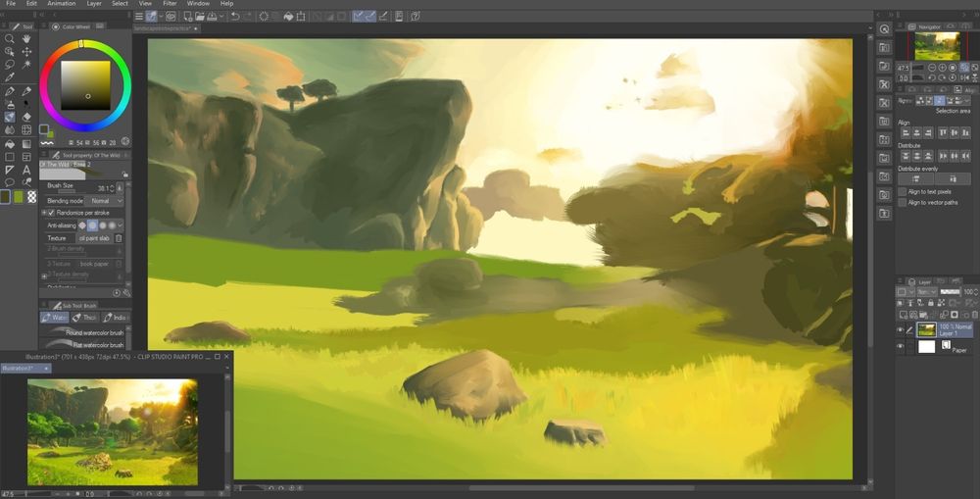Open the Blending mode Normal dropdown

pos(104,201)
